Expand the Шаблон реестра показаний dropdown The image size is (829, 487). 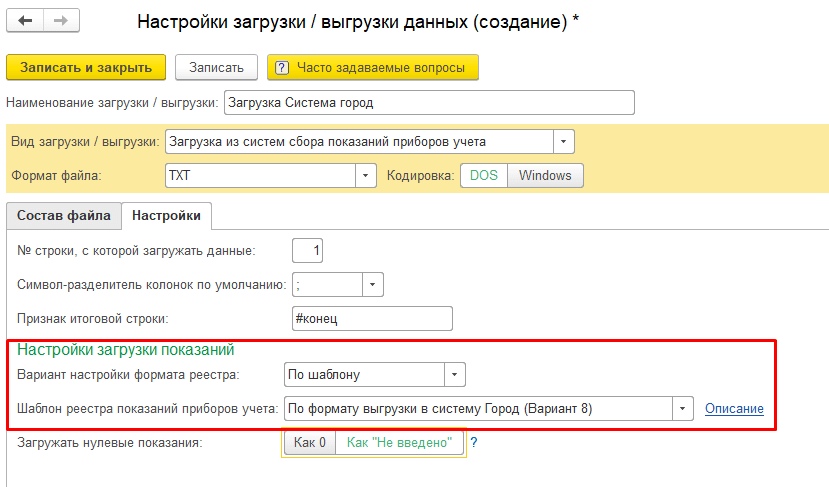[683, 409]
